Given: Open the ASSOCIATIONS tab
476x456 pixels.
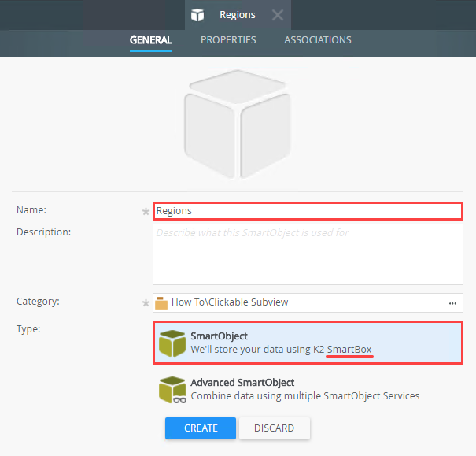Looking at the screenshot, I should coord(318,40).
